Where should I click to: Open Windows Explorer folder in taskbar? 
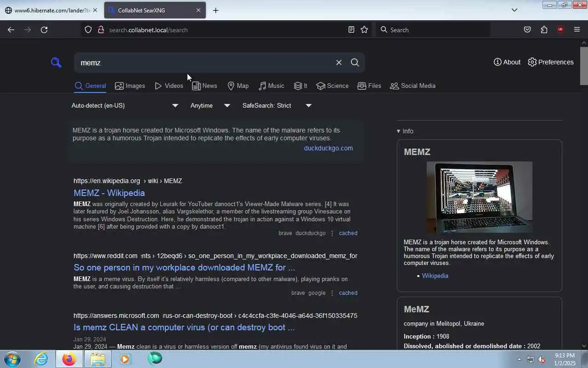click(97, 359)
